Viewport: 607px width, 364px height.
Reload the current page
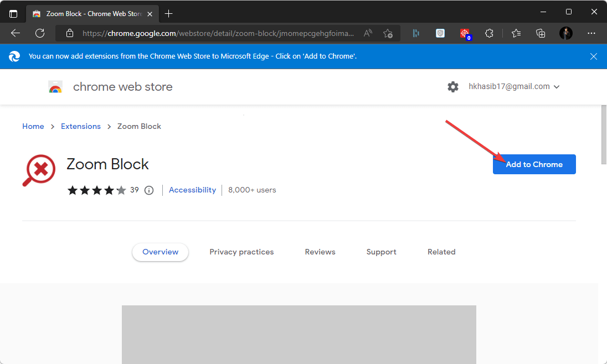tap(40, 33)
